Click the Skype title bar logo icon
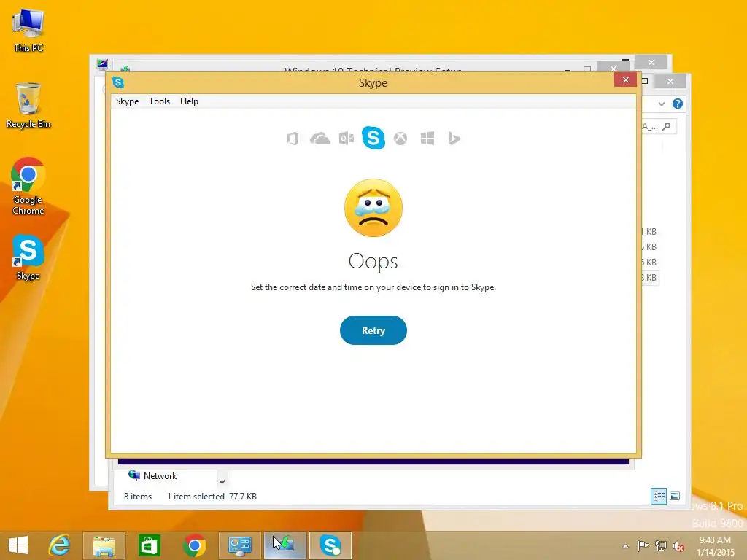Image resolution: width=747 pixels, height=560 pixels. (x=118, y=82)
